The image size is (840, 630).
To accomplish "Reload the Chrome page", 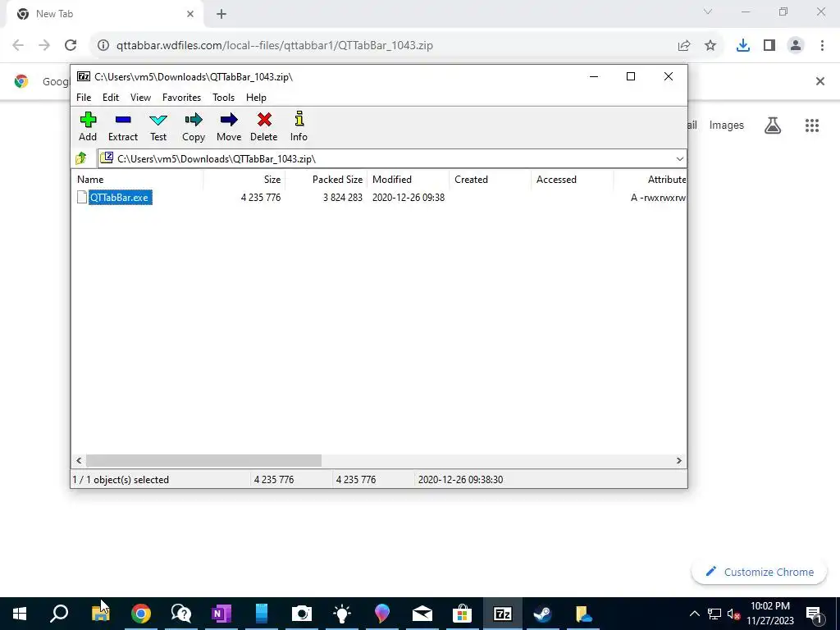I will coord(71,46).
